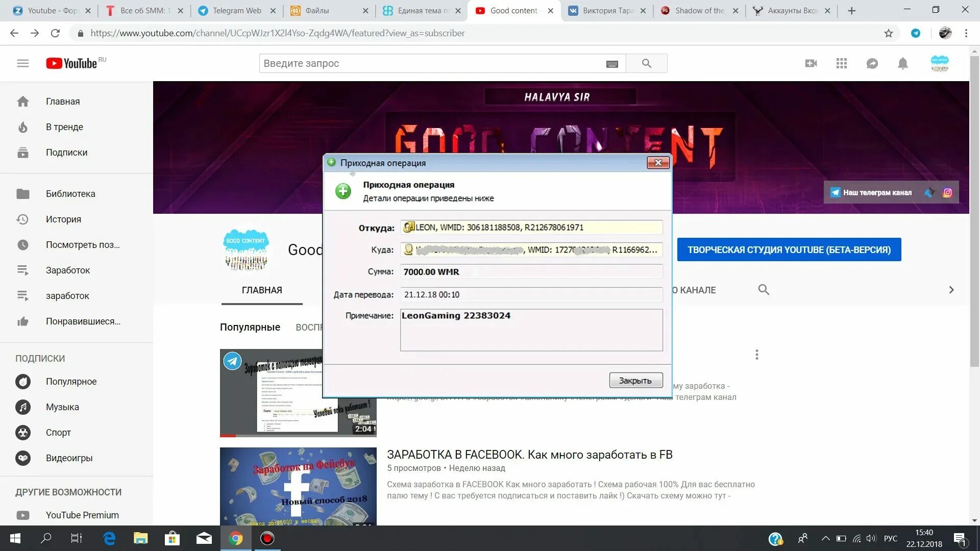
Task: Open YouTube notifications bell
Action: [902, 63]
